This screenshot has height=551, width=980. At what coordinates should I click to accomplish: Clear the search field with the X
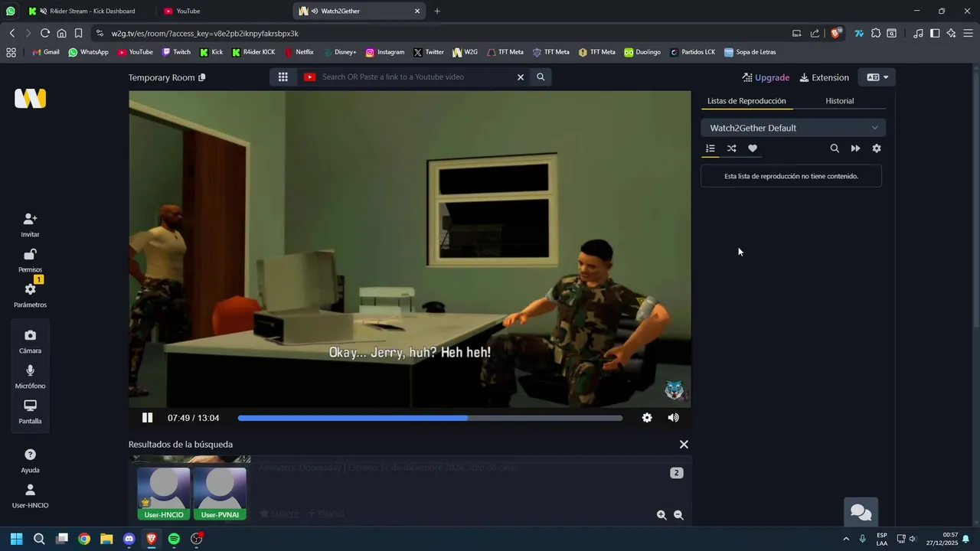pyautogui.click(x=520, y=77)
